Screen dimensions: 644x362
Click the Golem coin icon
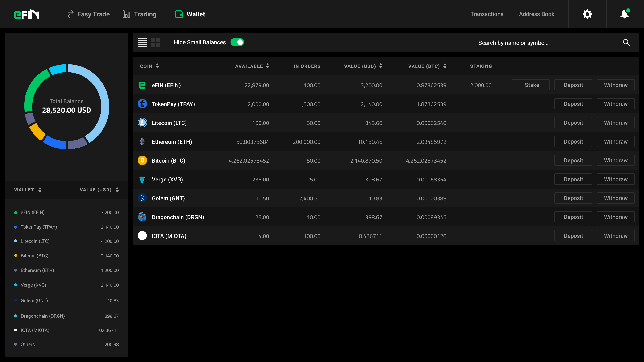142,198
